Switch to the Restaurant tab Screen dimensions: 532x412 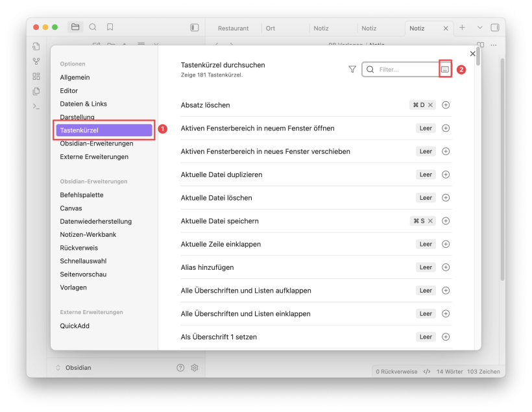pos(233,29)
